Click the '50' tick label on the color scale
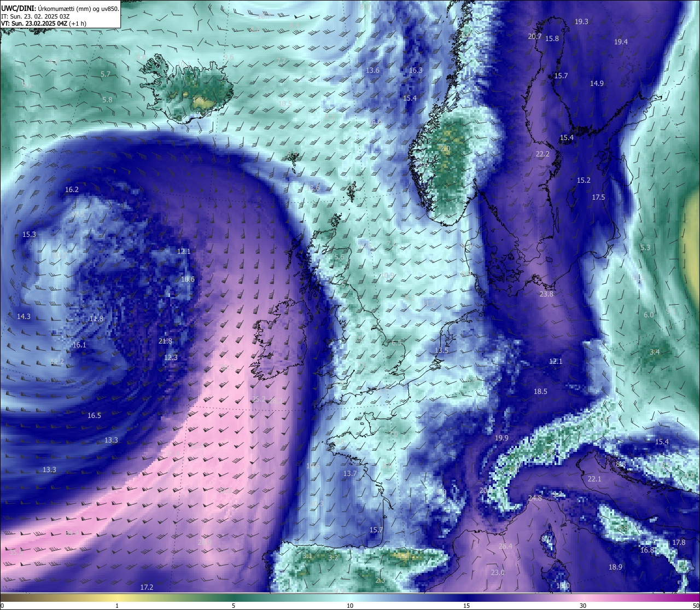Image resolution: width=700 pixels, height=610 pixels. [696, 606]
